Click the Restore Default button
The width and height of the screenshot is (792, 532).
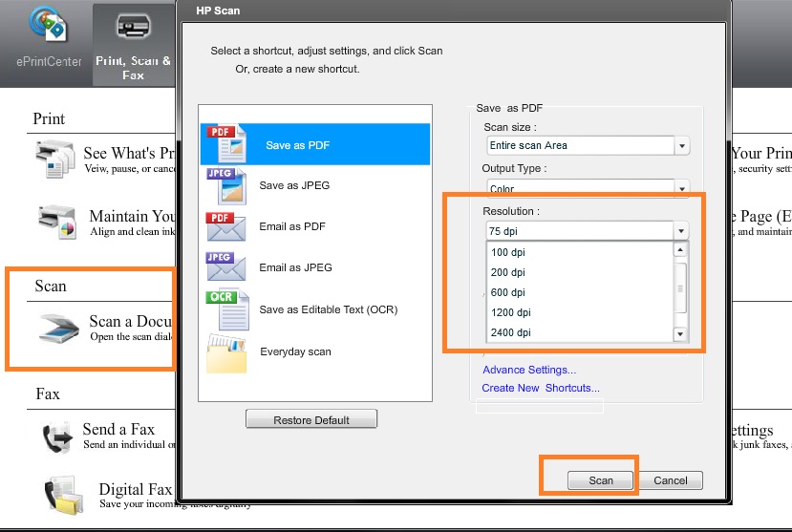pos(311,419)
